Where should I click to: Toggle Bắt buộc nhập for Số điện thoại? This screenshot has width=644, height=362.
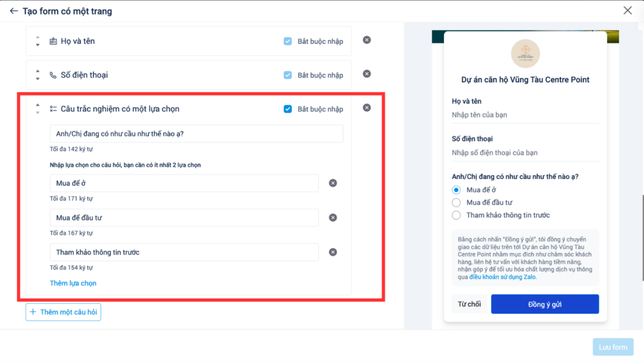pyautogui.click(x=287, y=75)
